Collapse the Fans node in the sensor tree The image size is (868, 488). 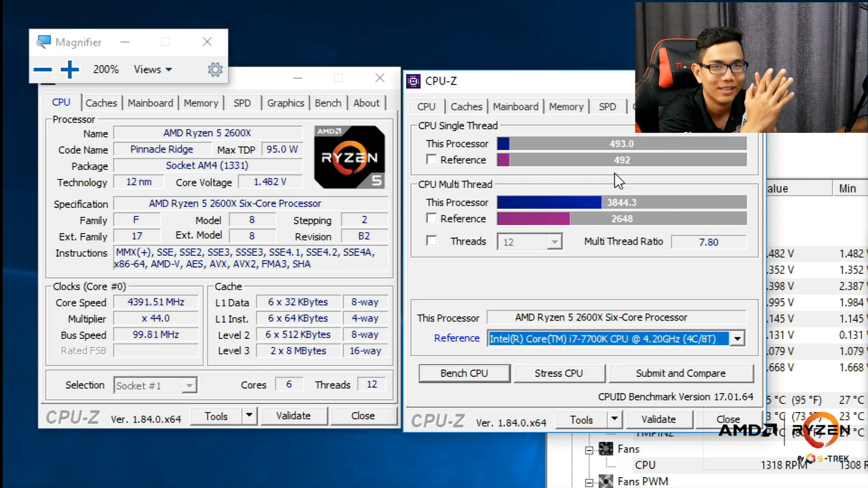[589, 449]
